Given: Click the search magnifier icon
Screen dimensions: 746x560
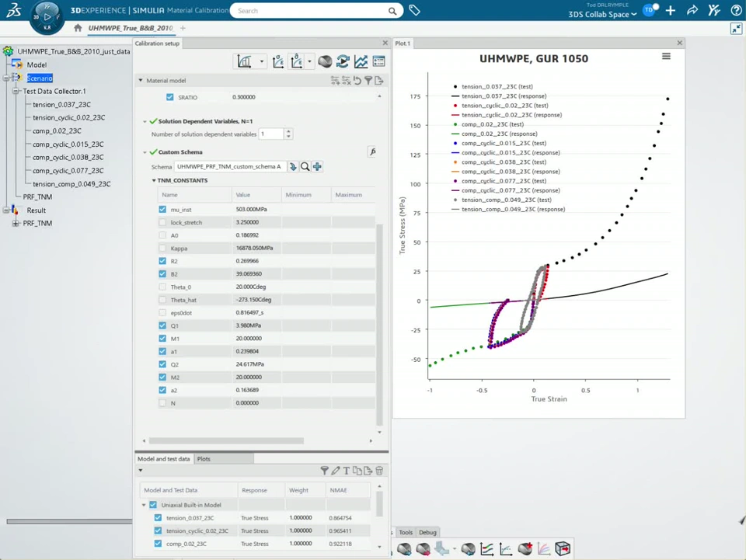Looking at the screenshot, I should pos(392,10).
